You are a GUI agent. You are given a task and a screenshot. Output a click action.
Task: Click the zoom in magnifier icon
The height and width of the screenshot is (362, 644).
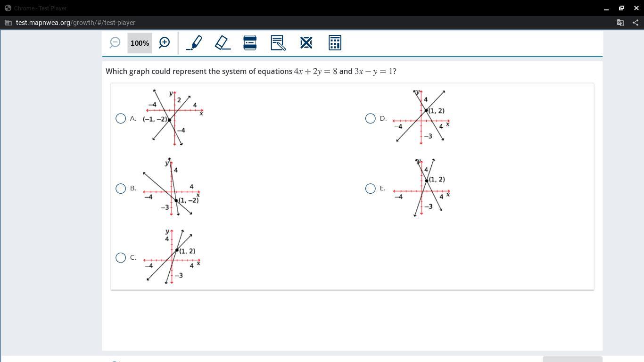coord(164,43)
